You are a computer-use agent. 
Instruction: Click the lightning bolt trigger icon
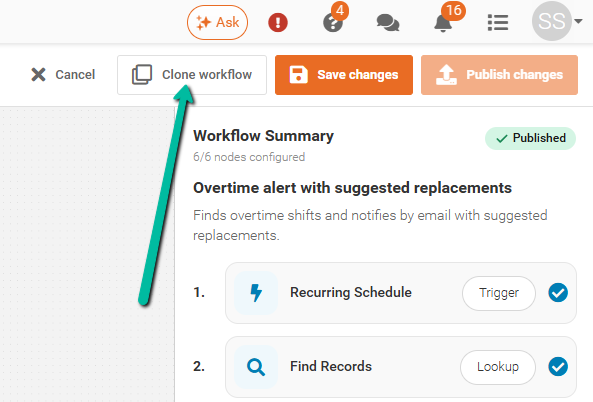point(256,293)
